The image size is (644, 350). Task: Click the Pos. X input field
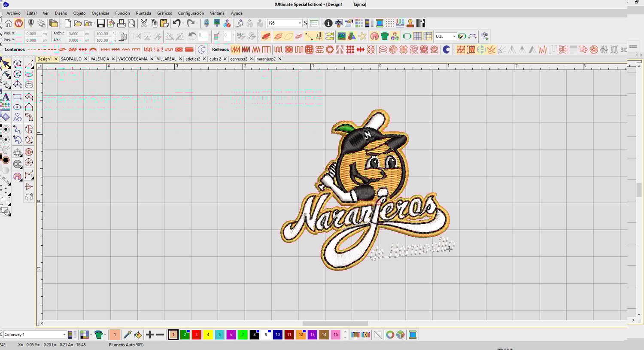point(33,33)
